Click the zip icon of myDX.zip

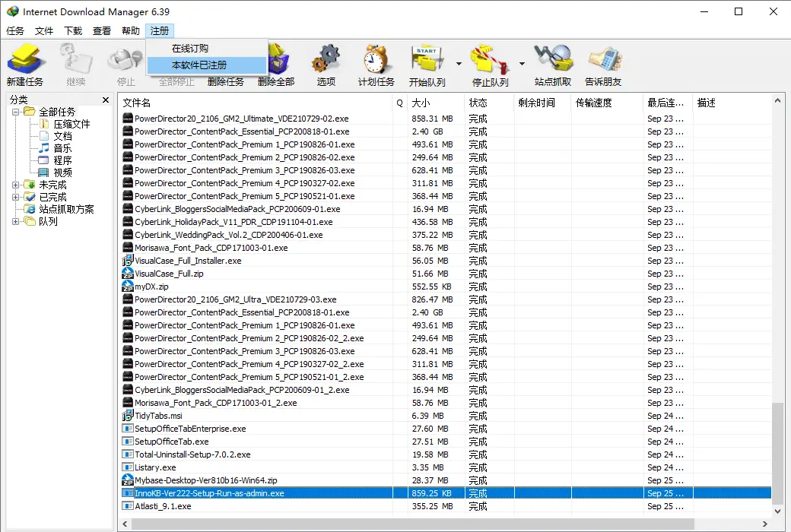(x=128, y=287)
